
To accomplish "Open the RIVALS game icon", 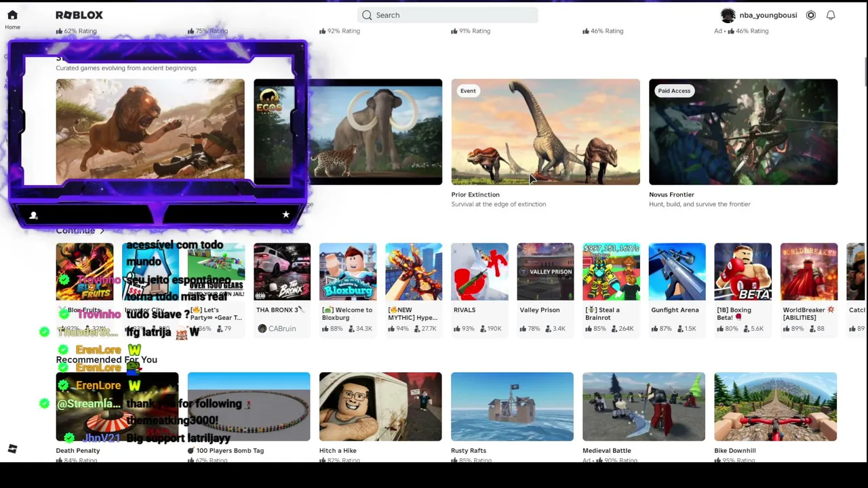I will pyautogui.click(x=479, y=271).
